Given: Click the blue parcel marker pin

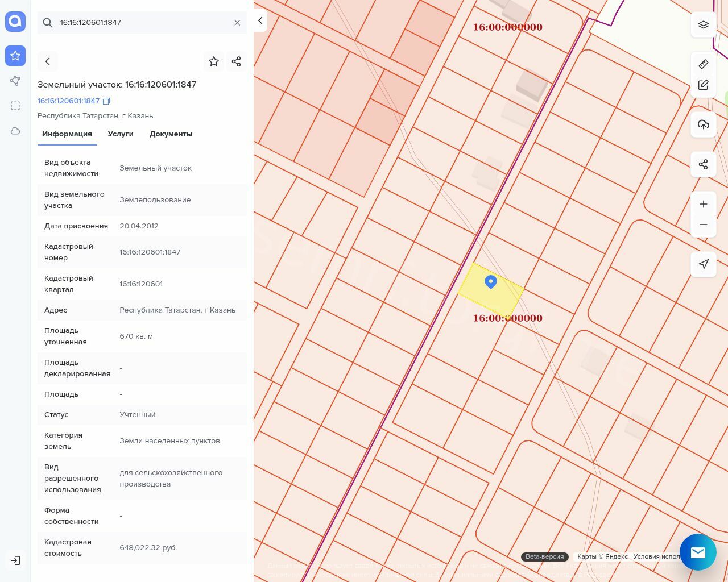Looking at the screenshot, I should pyautogui.click(x=491, y=282).
